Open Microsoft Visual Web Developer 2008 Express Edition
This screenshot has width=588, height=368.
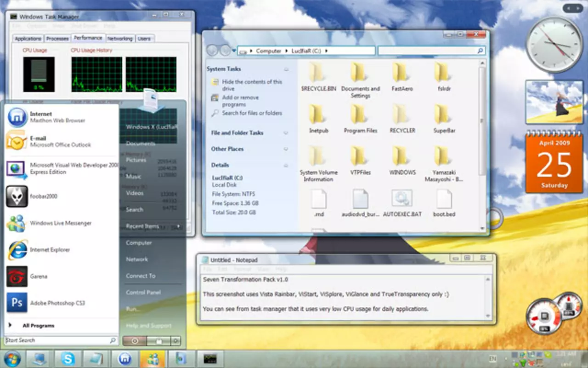coord(62,168)
